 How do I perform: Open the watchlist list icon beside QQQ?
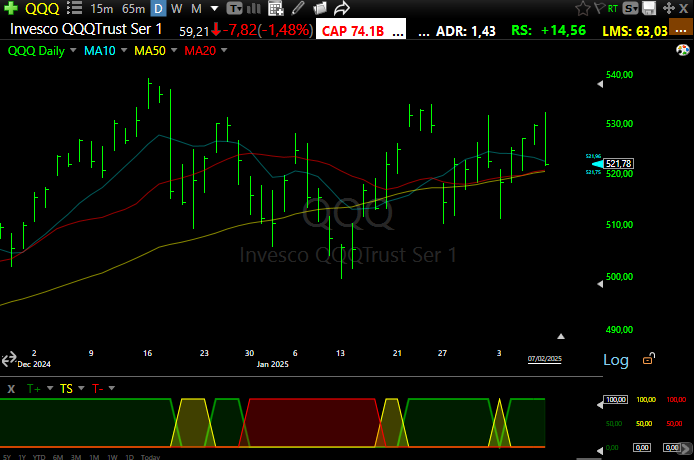point(74,8)
